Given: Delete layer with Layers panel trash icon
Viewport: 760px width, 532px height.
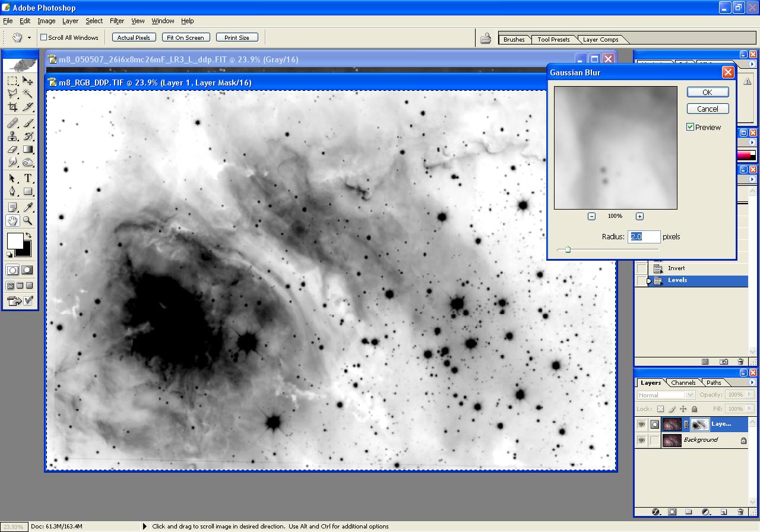Looking at the screenshot, I should point(740,512).
